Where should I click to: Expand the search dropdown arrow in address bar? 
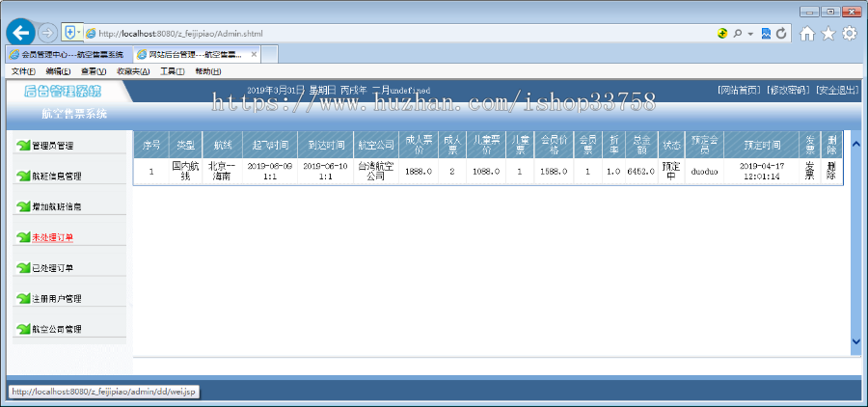[x=750, y=34]
